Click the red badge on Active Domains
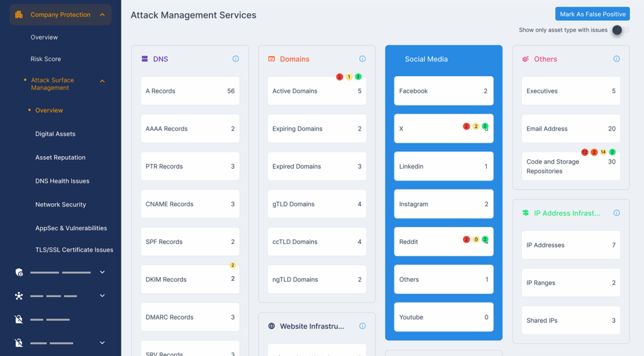Image resolution: width=644 pixels, height=356 pixels. [x=340, y=77]
